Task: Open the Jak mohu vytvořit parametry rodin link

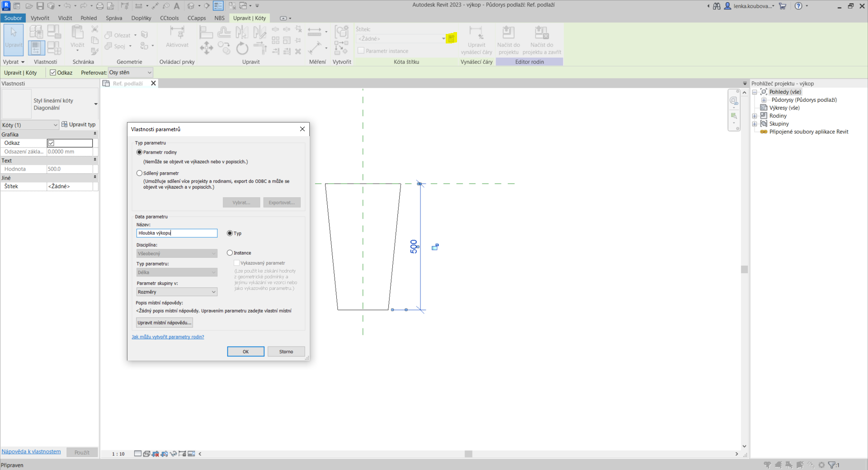Action: [168, 337]
